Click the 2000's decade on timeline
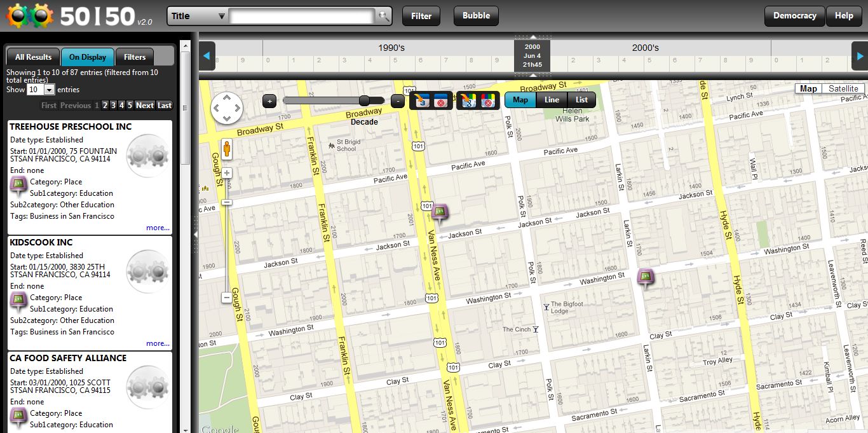This screenshot has height=433, width=868. point(646,48)
